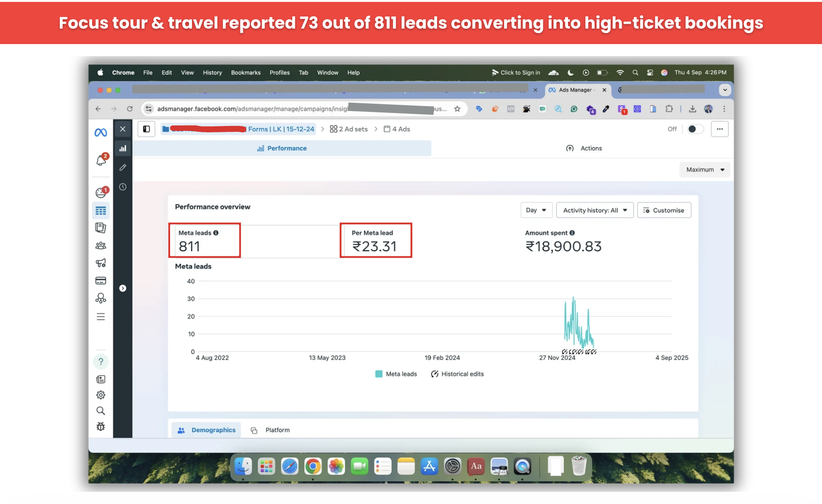Image resolution: width=822 pixels, height=504 pixels.
Task: Open the Window menu
Action: pyautogui.click(x=328, y=72)
